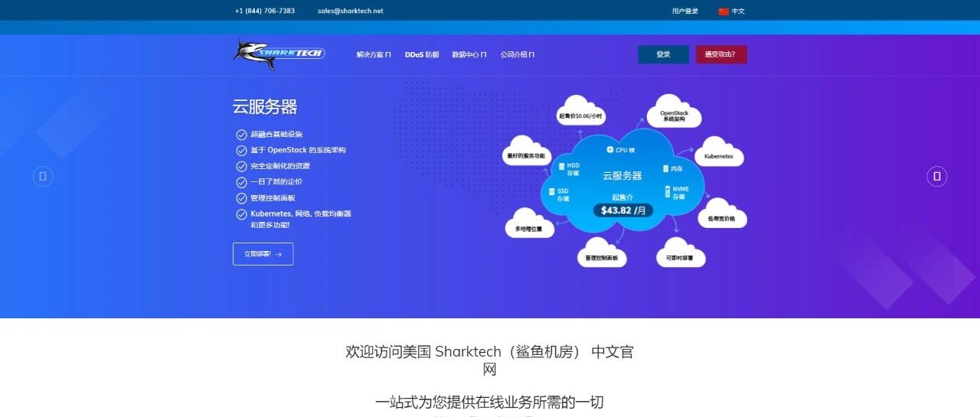980x417 pixels.
Task: Expand the 公司介绍 navigation menu
Action: coord(518,54)
